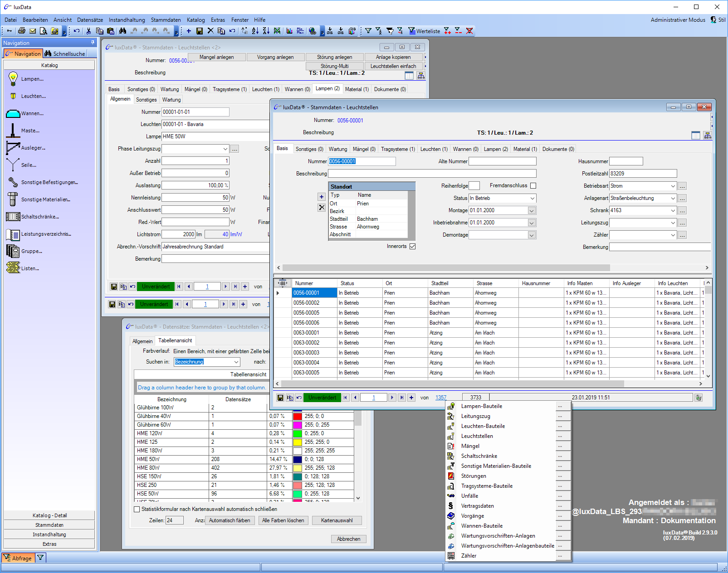Enable the Fremdanschluss checkbox
Viewport: 728px width, 573px height.
point(533,186)
